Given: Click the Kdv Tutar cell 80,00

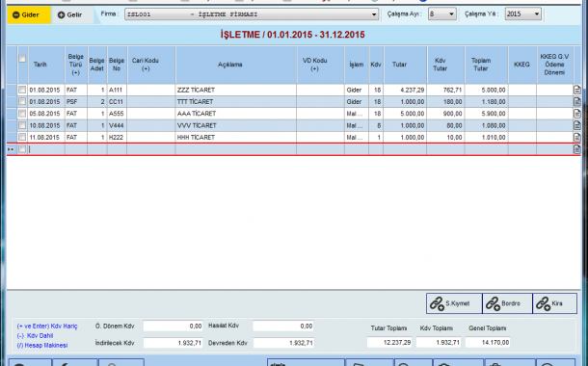Looking at the screenshot, I should click(x=446, y=125).
